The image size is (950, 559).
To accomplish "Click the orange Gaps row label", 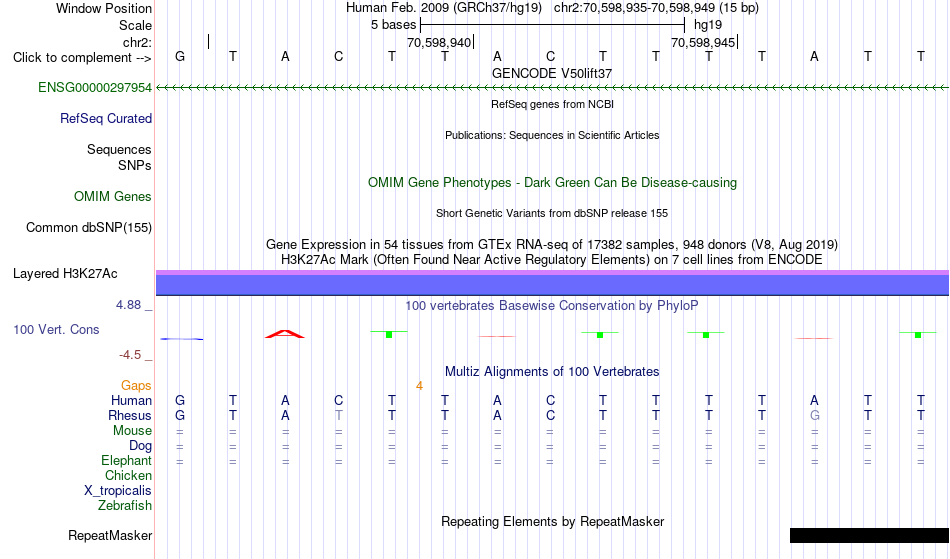I will [136, 385].
